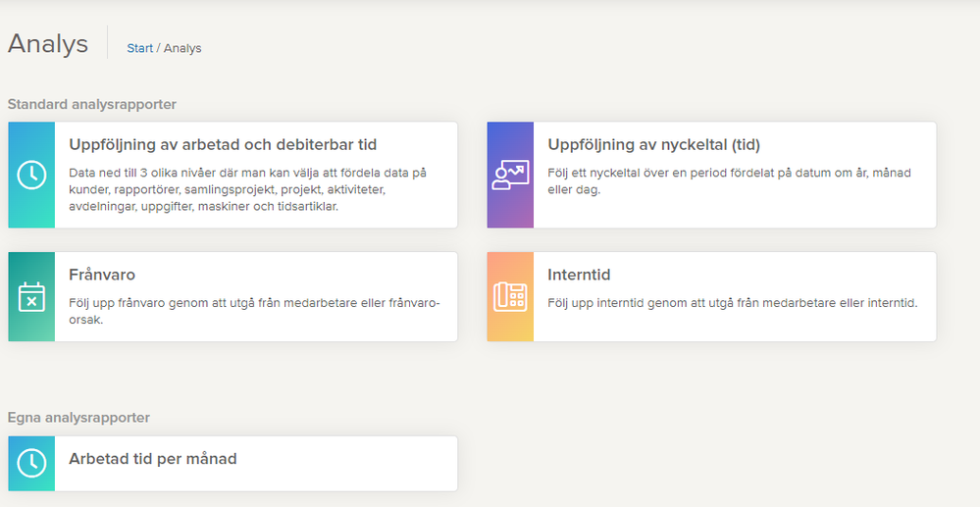Go to Start via the breadcrumb link
The height and width of the screenshot is (507, 980).
(139, 48)
